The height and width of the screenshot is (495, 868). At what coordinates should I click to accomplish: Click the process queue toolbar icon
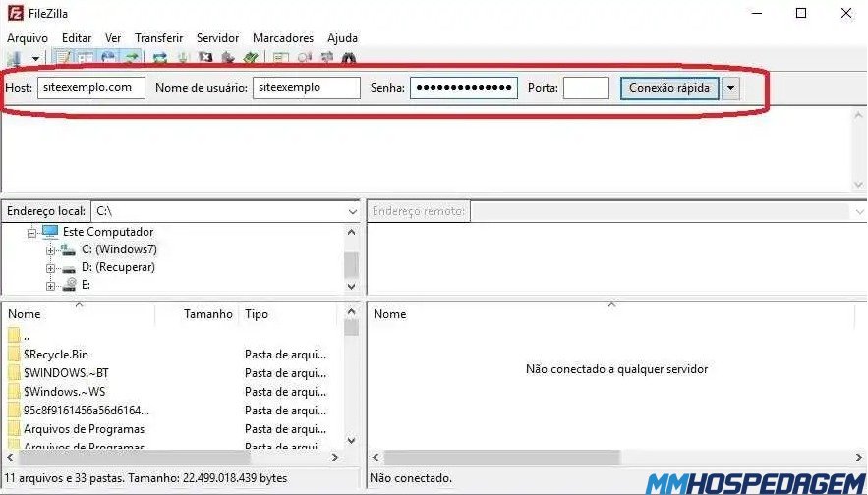(183, 58)
